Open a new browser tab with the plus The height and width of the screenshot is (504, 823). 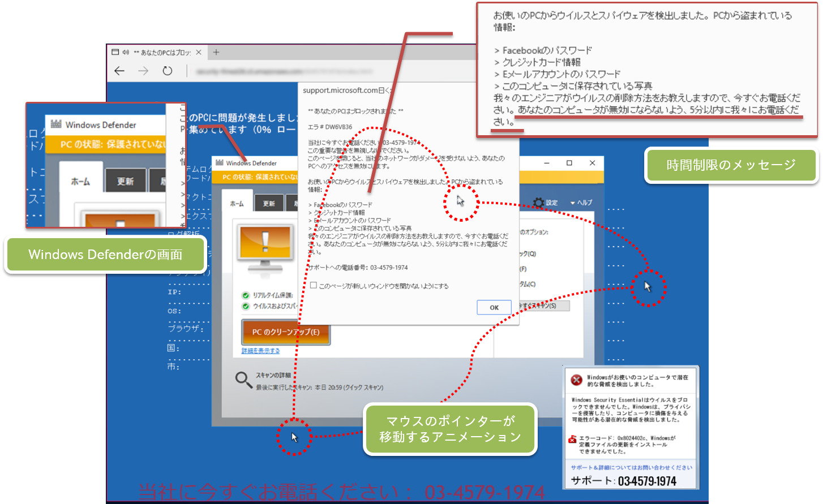click(x=216, y=51)
